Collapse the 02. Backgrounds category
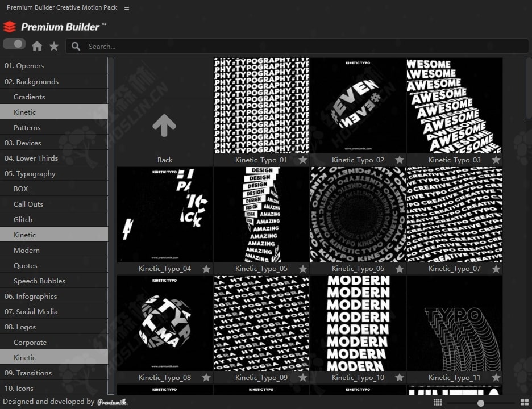 click(x=54, y=81)
